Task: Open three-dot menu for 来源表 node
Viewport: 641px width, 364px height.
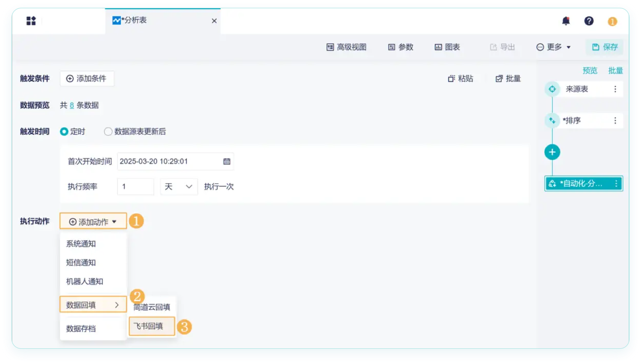Action: [615, 89]
